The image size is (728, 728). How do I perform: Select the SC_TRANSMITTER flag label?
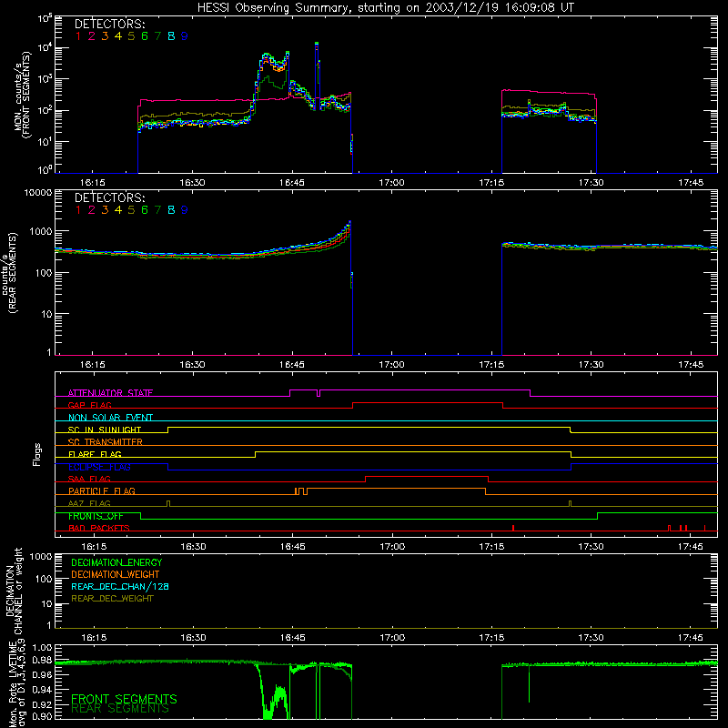(106, 442)
